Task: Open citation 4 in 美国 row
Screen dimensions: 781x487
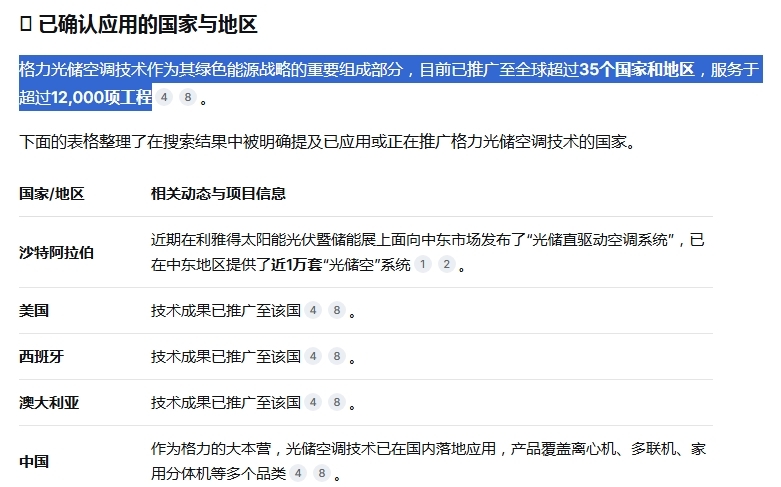Action: (x=313, y=311)
